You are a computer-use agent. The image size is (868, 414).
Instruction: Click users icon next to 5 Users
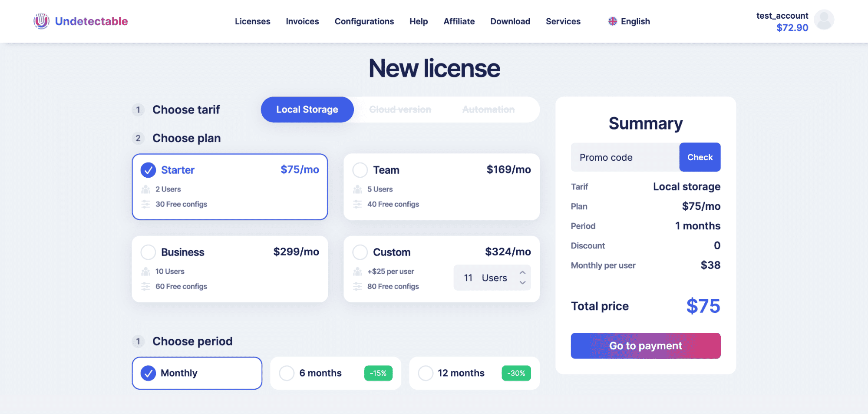[357, 189]
